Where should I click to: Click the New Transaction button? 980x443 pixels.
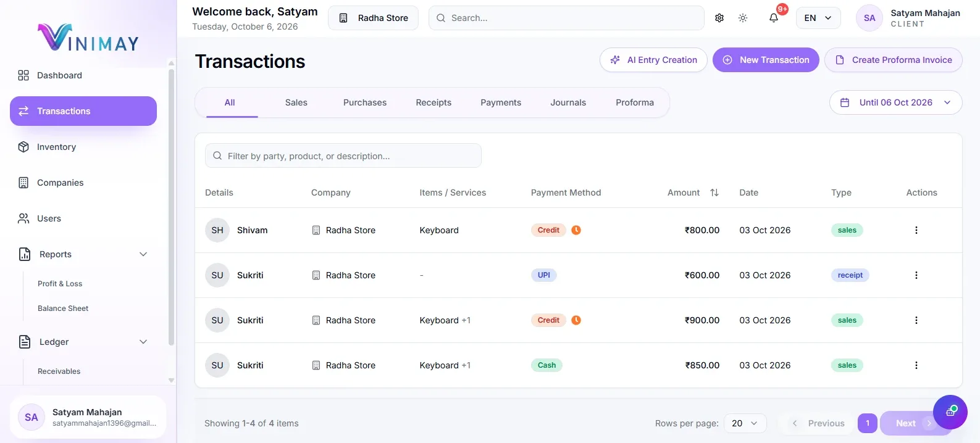click(766, 60)
